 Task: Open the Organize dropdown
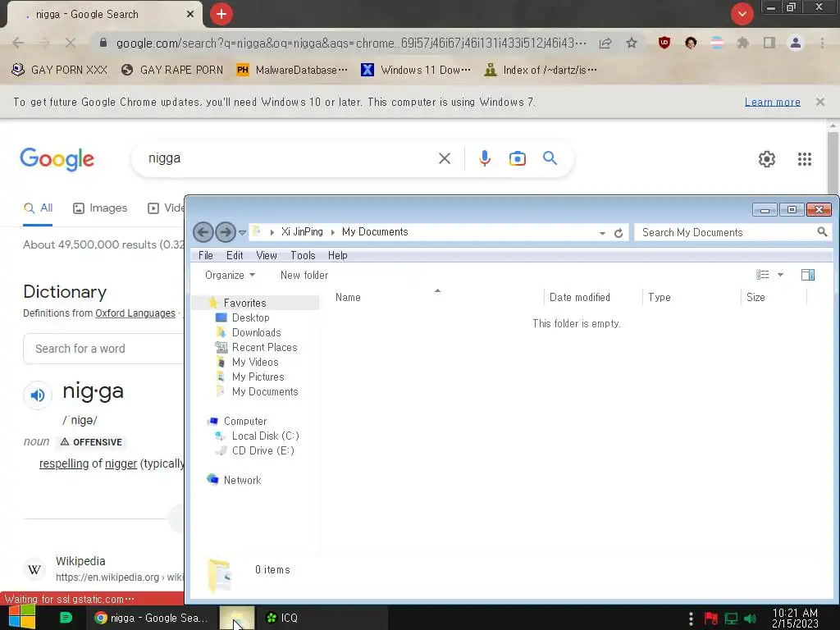pos(230,276)
